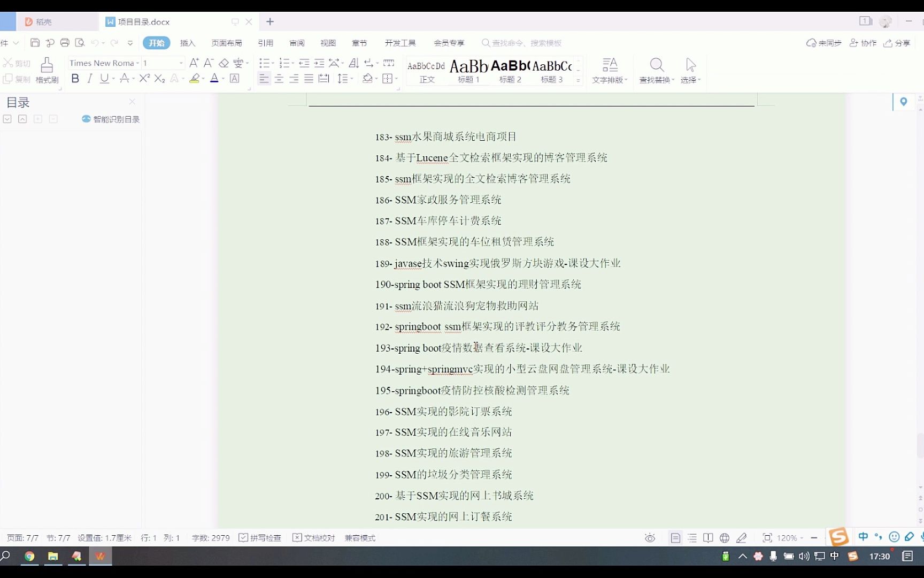Open 文字排版 (Text Typesetting) options
This screenshot has height=578, width=924.
pos(609,70)
